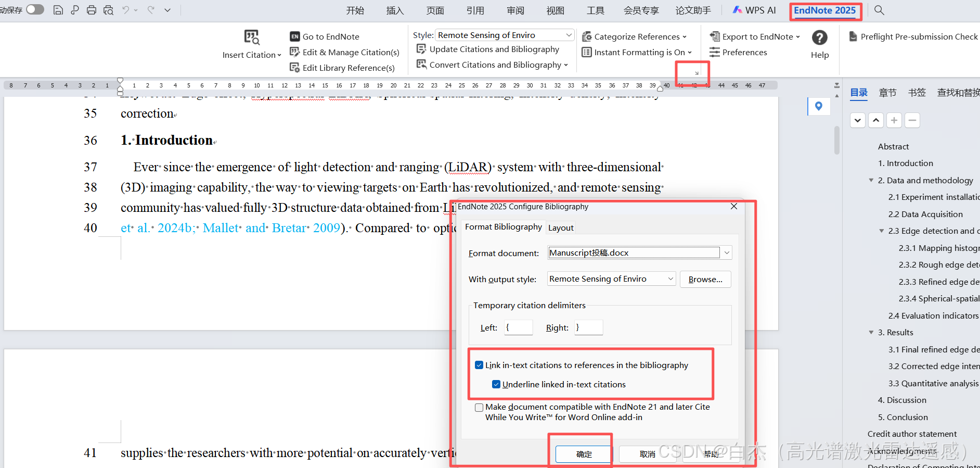
Task: Expand quick access toolbar dropdown chevron
Action: pyautogui.click(x=167, y=10)
